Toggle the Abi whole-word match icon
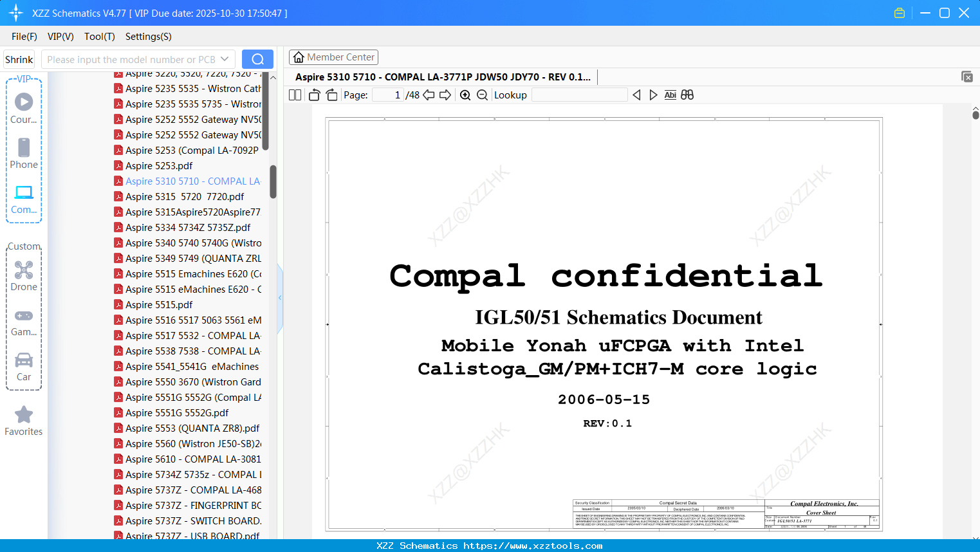This screenshot has width=980, height=552. click(670, 95)
